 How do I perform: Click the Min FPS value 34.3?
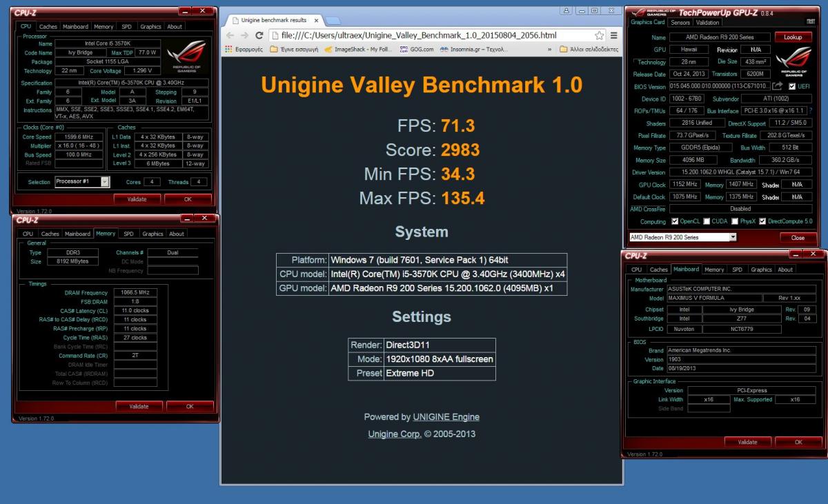pyautogui.click(x=457, y=174)
